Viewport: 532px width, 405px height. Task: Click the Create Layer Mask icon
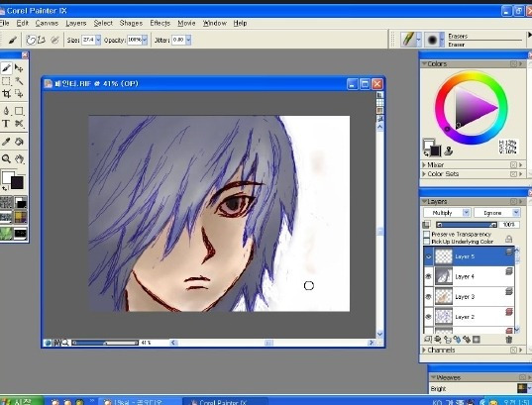pos(477,339)
